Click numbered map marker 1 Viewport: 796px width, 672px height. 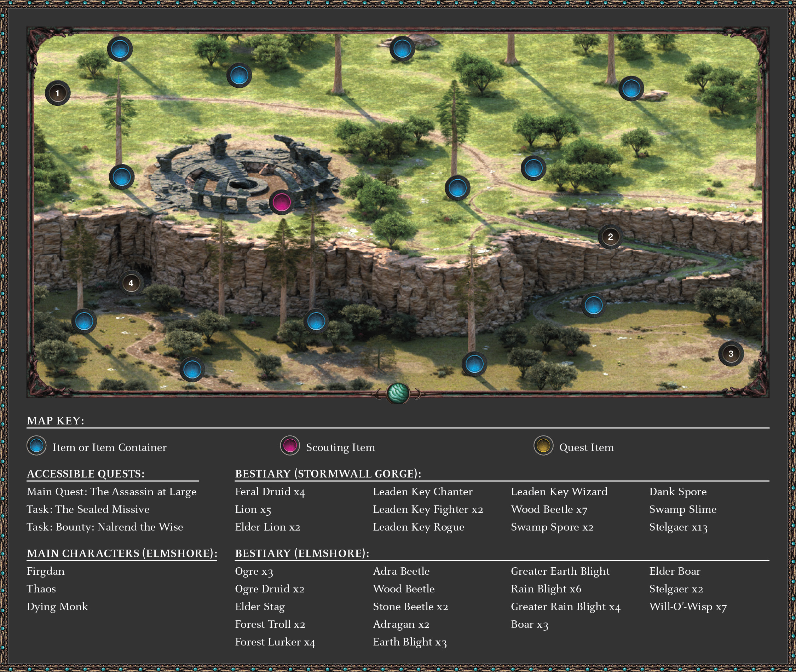(x=58, y=93)
